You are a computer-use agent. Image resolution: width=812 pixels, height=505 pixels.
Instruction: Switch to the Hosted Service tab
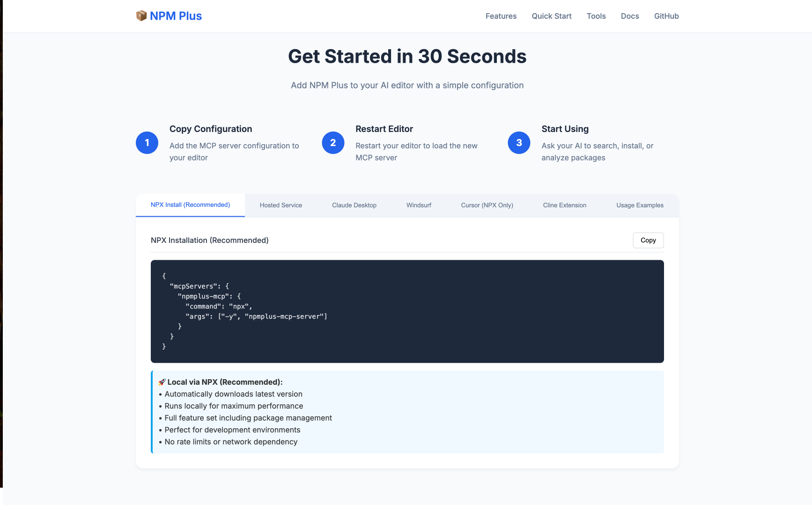(x=281, y=205)
